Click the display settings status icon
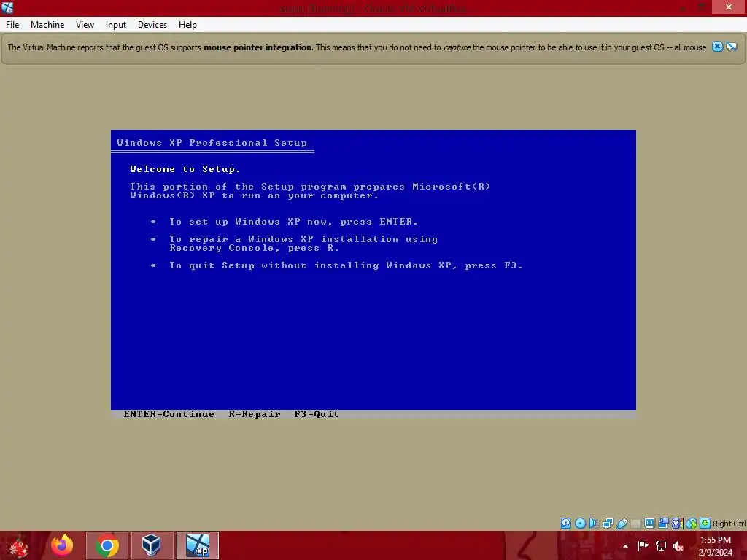 point(649,524)
